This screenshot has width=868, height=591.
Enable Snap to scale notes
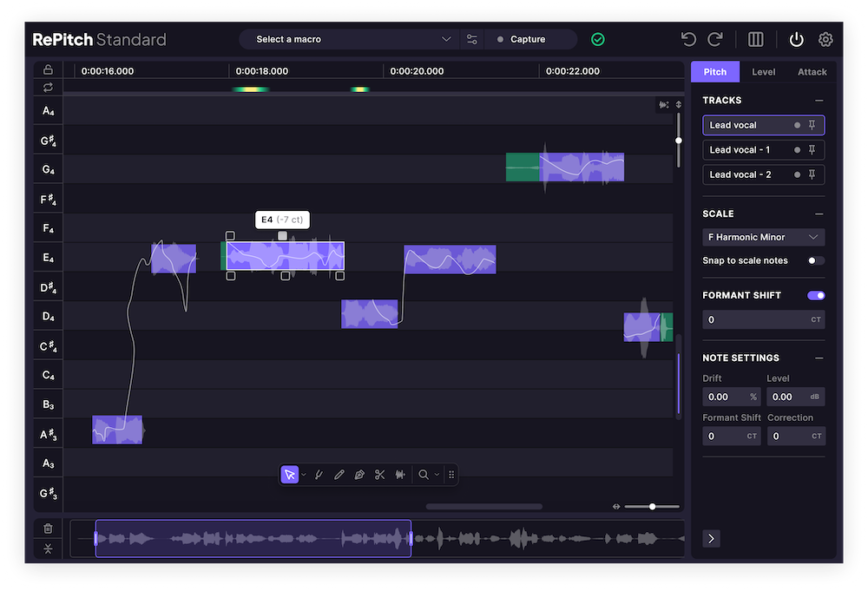815,260
